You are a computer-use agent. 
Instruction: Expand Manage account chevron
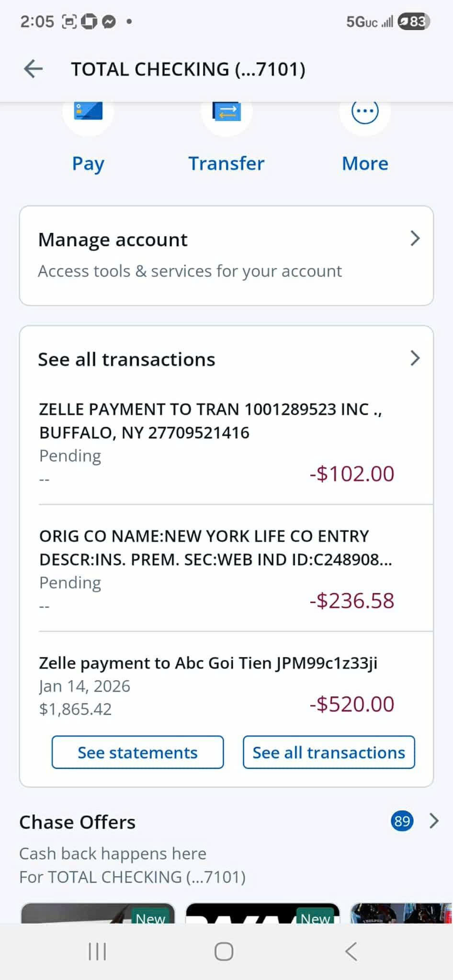pyautogui.click(x=415, y=238)
